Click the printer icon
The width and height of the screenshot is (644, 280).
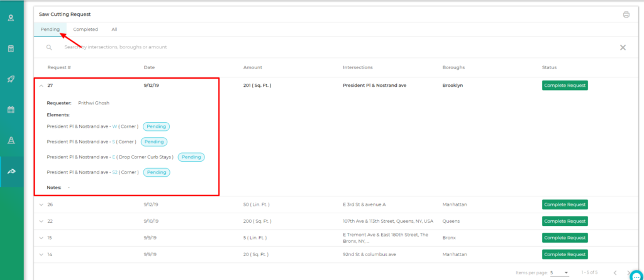click(626, 14)
